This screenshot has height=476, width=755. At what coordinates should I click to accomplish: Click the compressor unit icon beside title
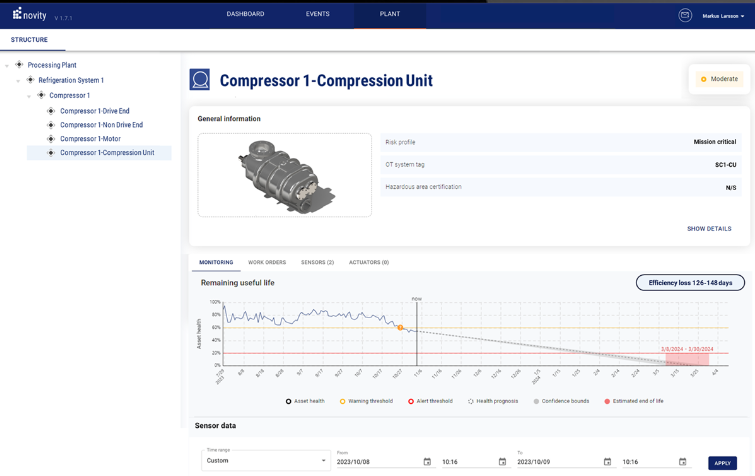[199, 79]
